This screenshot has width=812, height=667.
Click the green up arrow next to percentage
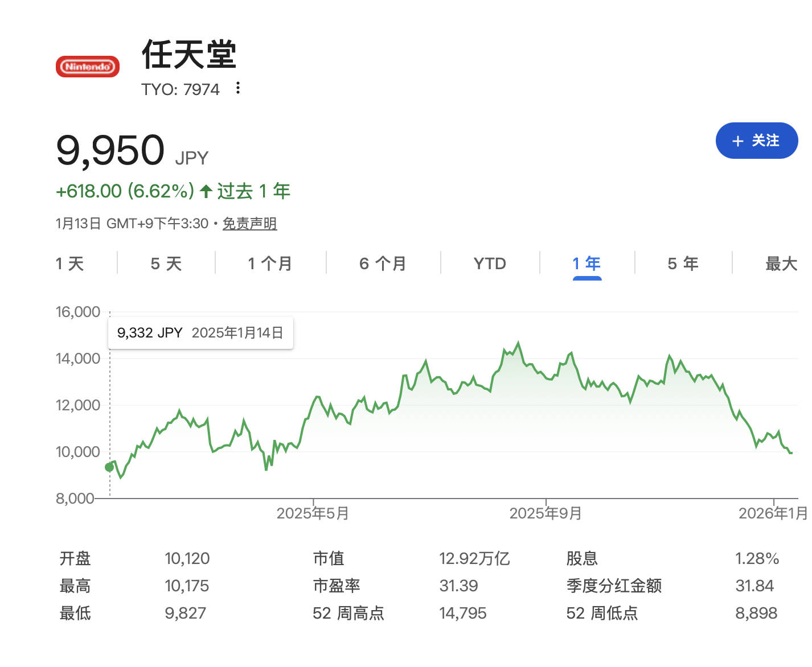pyautogui.click(x=206, y=191)
